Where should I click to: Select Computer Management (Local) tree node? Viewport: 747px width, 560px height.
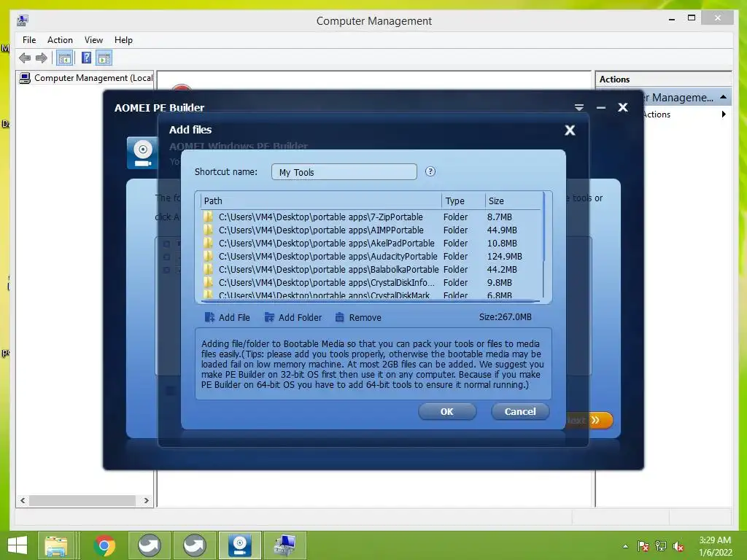coord(86,77)
